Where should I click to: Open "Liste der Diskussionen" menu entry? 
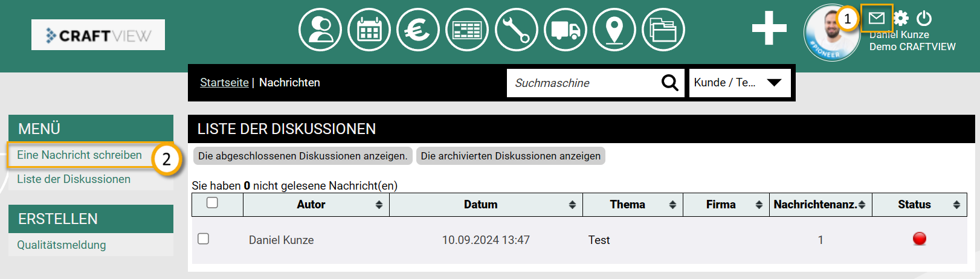click(x=74, y=179)
